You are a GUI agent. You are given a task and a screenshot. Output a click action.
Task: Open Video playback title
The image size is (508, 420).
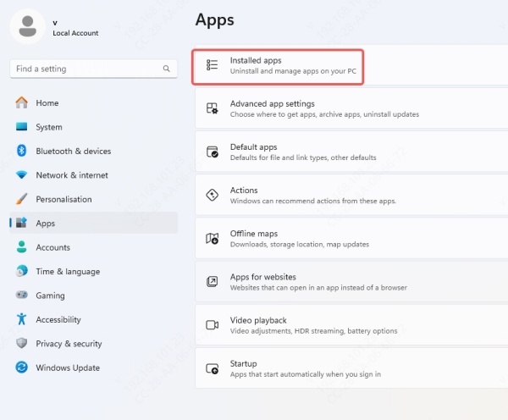[258, 320]
